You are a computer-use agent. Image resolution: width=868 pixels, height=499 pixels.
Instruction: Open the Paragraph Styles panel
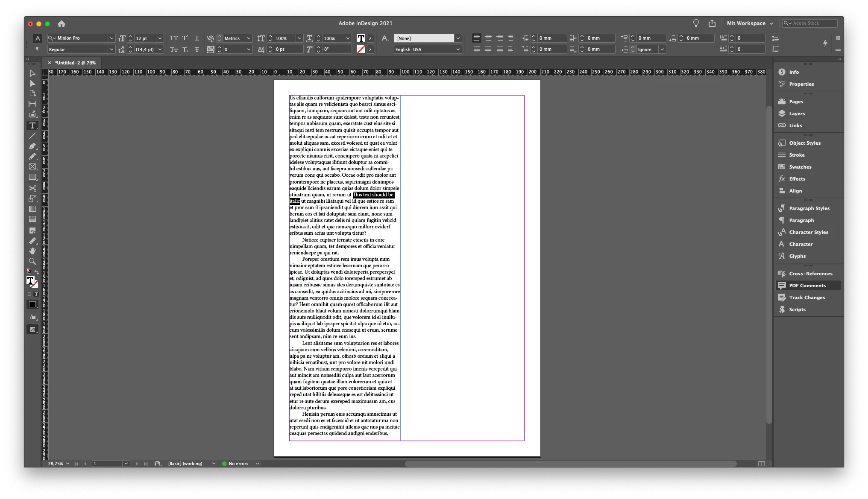[x=809, y=208]
